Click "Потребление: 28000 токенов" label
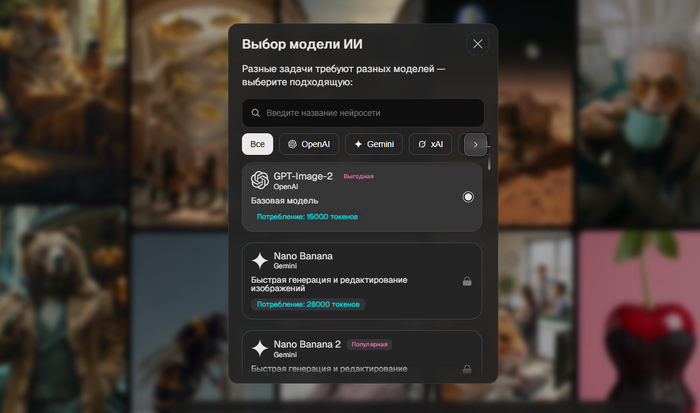The width and height of the screenshot is (700, 413). (x=308, y=305)
